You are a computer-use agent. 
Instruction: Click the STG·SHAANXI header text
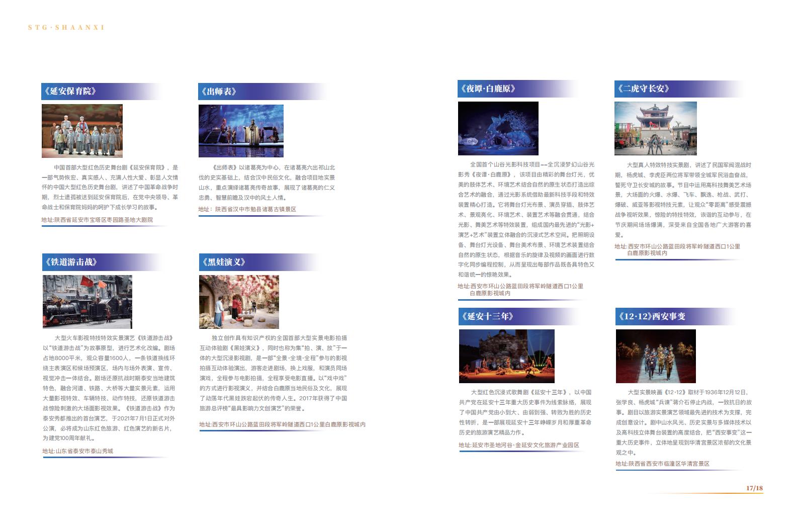click(66, 27)
